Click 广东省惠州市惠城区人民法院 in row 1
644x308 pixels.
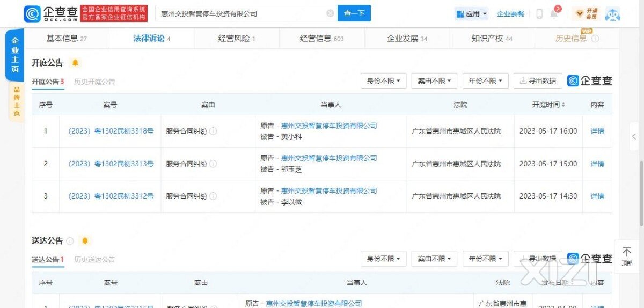(x=456, y=131)
